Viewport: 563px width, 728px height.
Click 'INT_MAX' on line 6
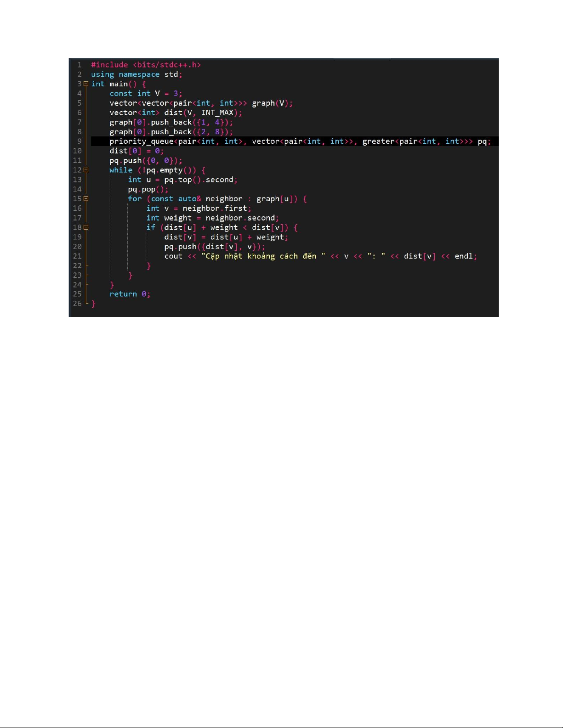coord(217,113)
